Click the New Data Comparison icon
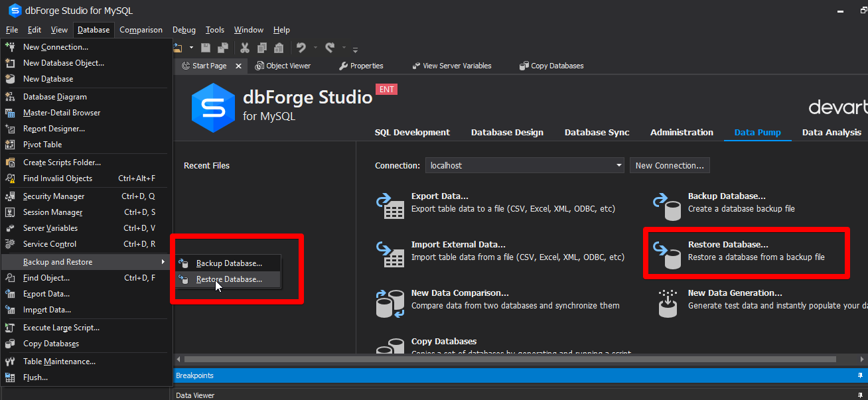868x400 pixels. pos(391,302)
